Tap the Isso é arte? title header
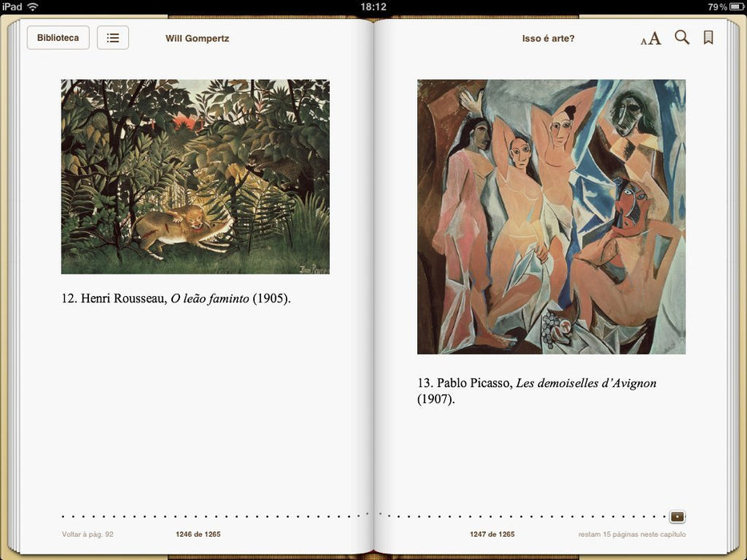 coord(548,38)
